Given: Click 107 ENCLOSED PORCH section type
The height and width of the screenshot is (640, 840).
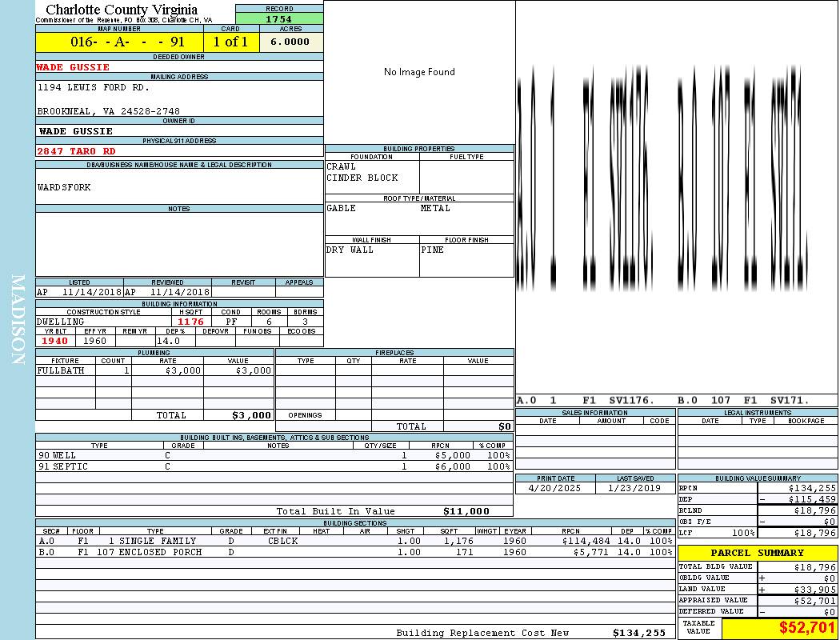Looking at the screenshot, I should [x=150, y=552].
